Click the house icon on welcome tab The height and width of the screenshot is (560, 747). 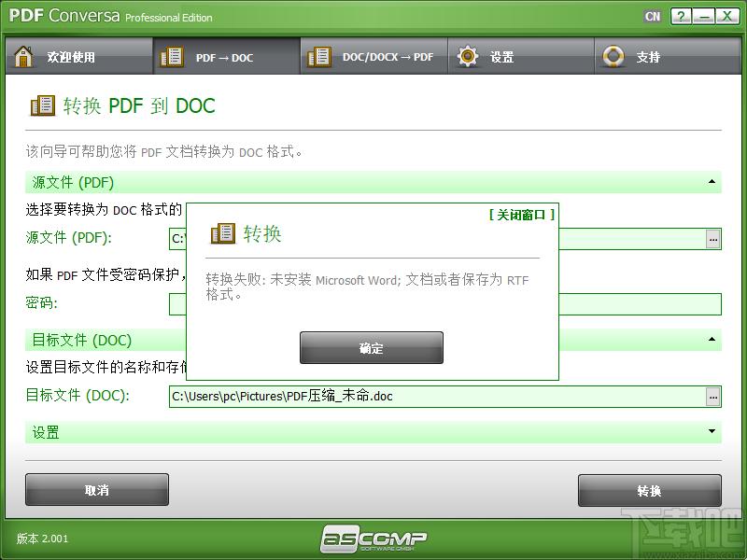click(x=23, y=56)
